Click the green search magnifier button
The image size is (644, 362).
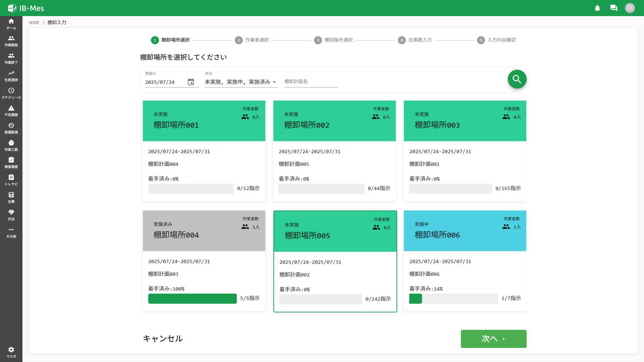click(x=517, y=79)
